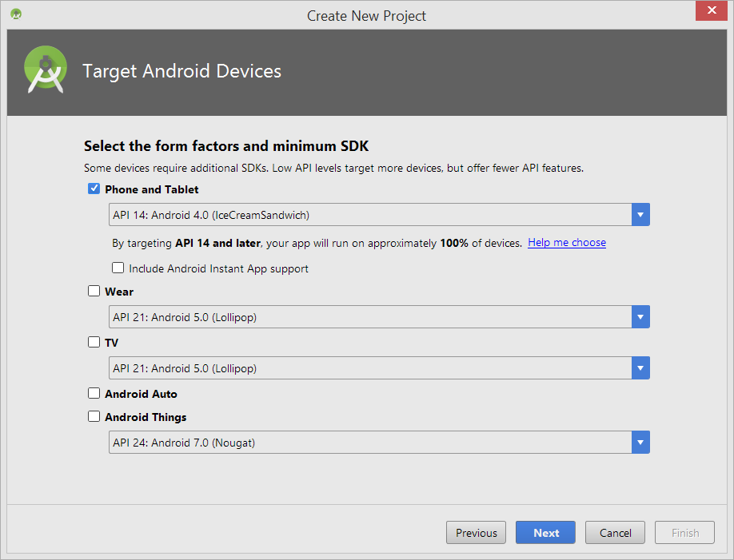Click the API 14: Android 4.0 combo box
Image resolution: width=734 pixels, height=560 pixels.
[x=379, y=215]
